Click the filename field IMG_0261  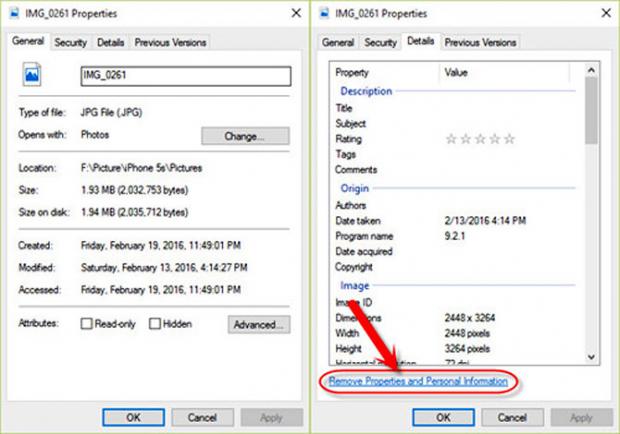click(184, 76)
